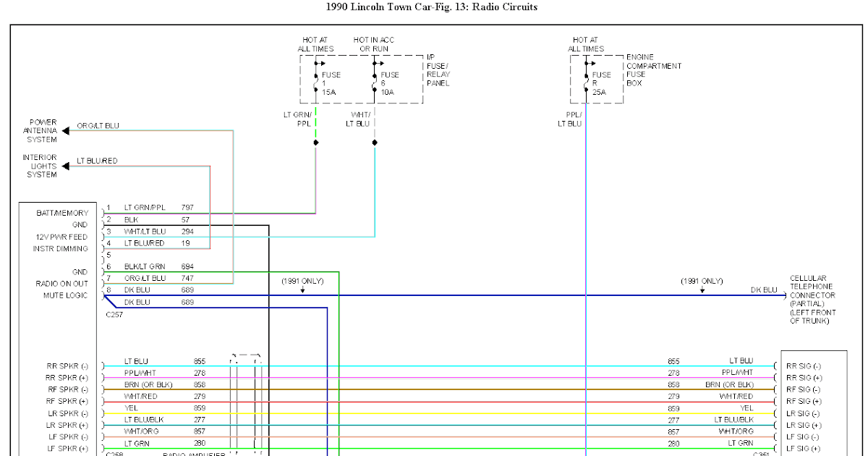Click the 'I/P FUSE/RELAY PANEL' label
The width and height of the screenshot is (868, 456).
click(x=438, y=70)
